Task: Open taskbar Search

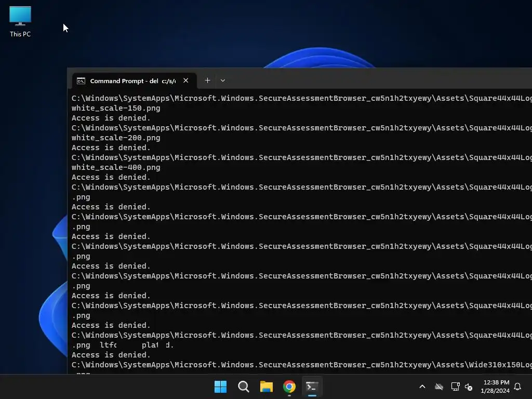Action: tap(243, 387)
